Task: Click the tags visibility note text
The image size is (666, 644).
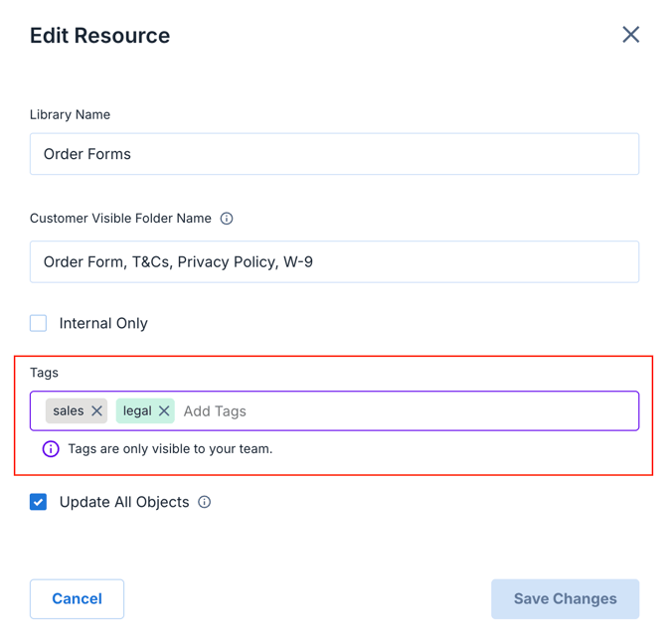Action: tap(170, 449)
